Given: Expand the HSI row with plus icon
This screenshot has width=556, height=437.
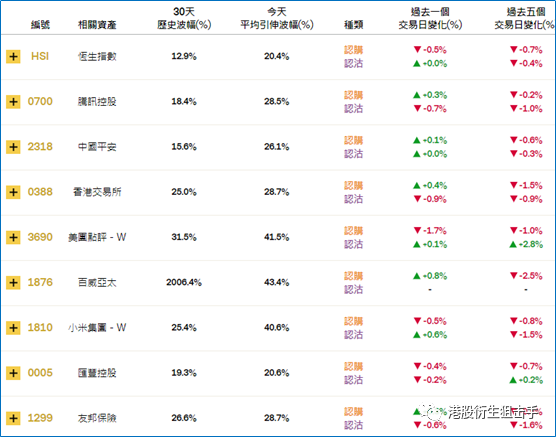Looking at the screenshot, I should (13, 56).
